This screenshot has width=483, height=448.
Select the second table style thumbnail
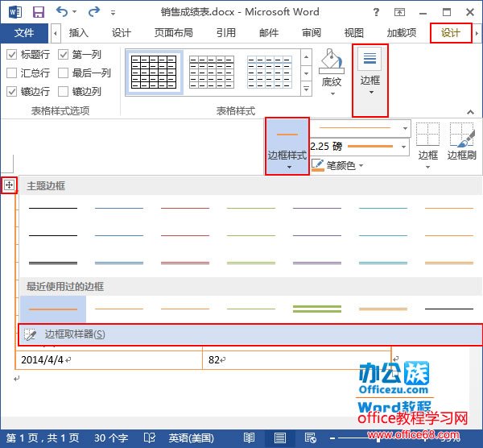[x=212, y=73]
